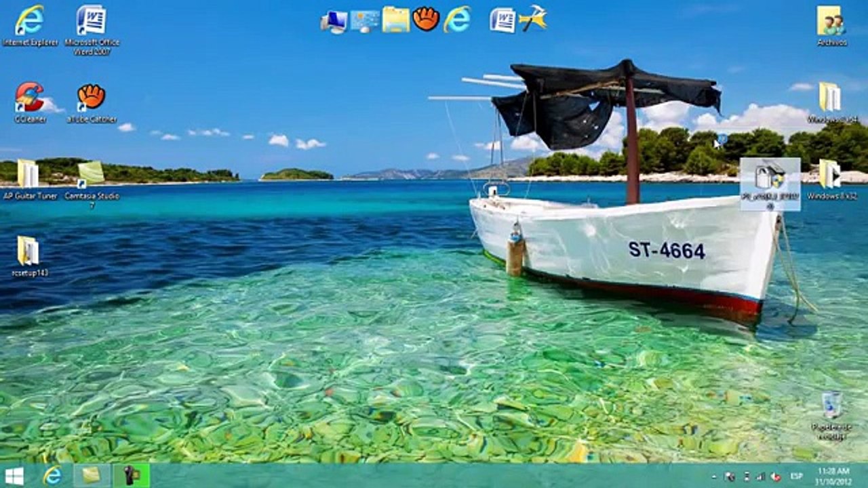The image size is (868, 488).
Task: Open the ESP input language indicator
Action: click(x=797, y=476)
